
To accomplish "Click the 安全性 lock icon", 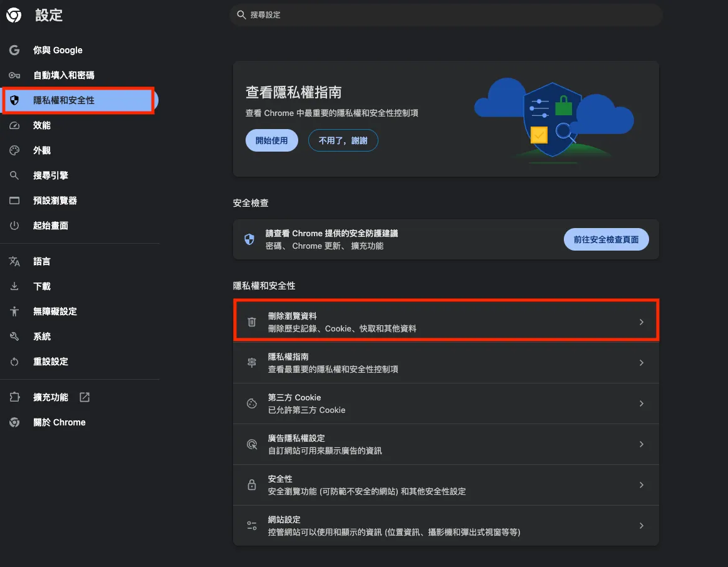I will point(251,484).
